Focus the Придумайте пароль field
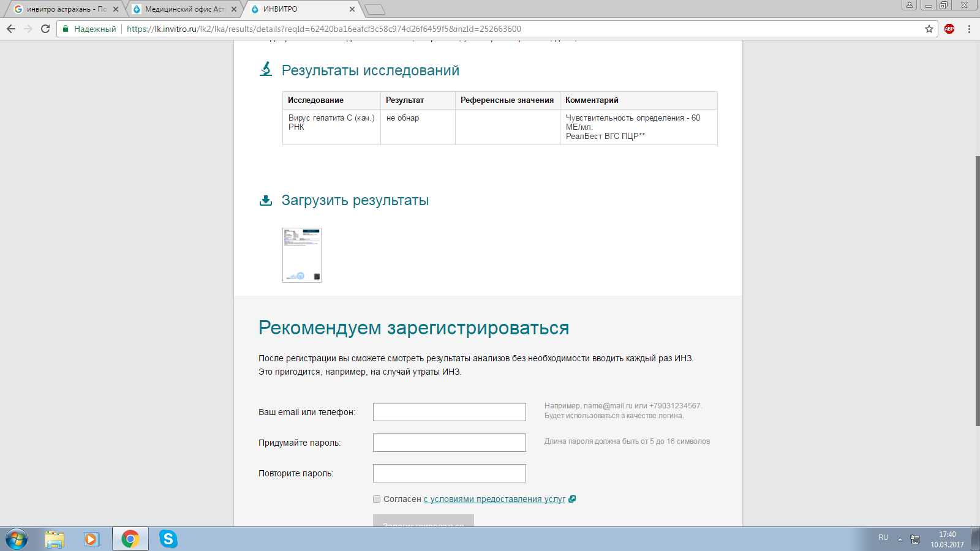The width and height of the screenshot is (980, 551). click(x=449, y=443)
